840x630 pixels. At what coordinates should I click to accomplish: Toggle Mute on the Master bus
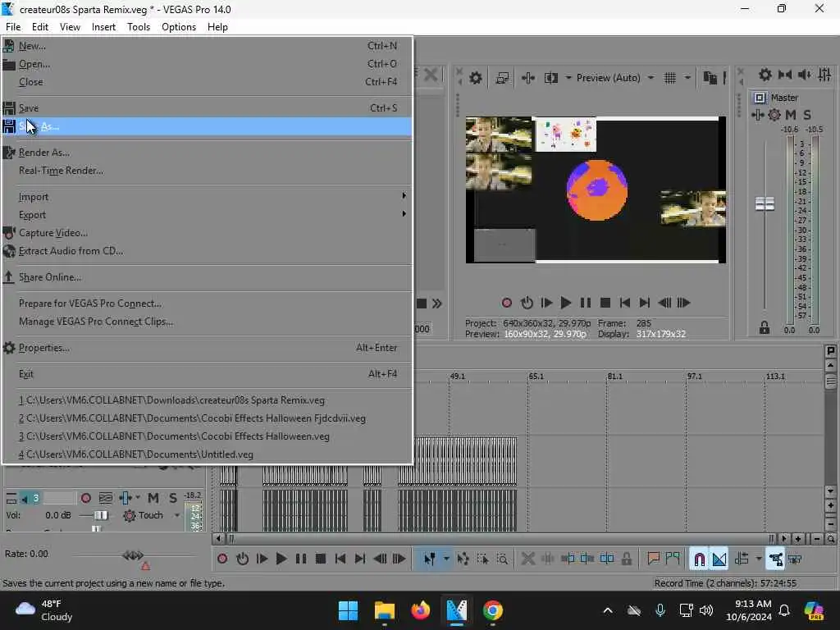point(790,115)
